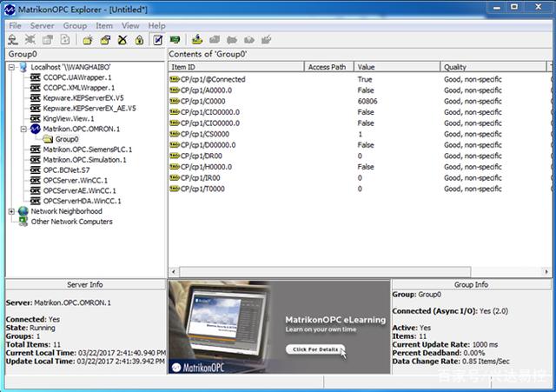
Task: Click the last grayed toolbar icon with pencil
Action: (x=266, y=40)
